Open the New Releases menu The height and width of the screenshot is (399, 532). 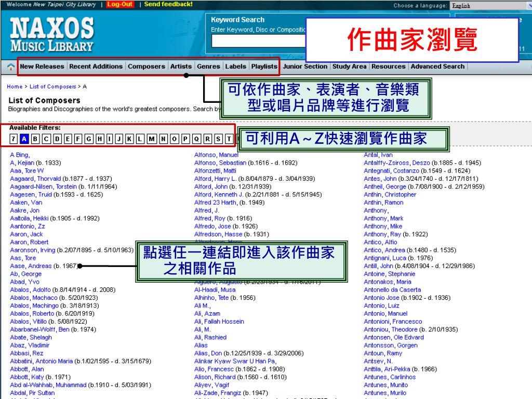click(x=42, y=66)
